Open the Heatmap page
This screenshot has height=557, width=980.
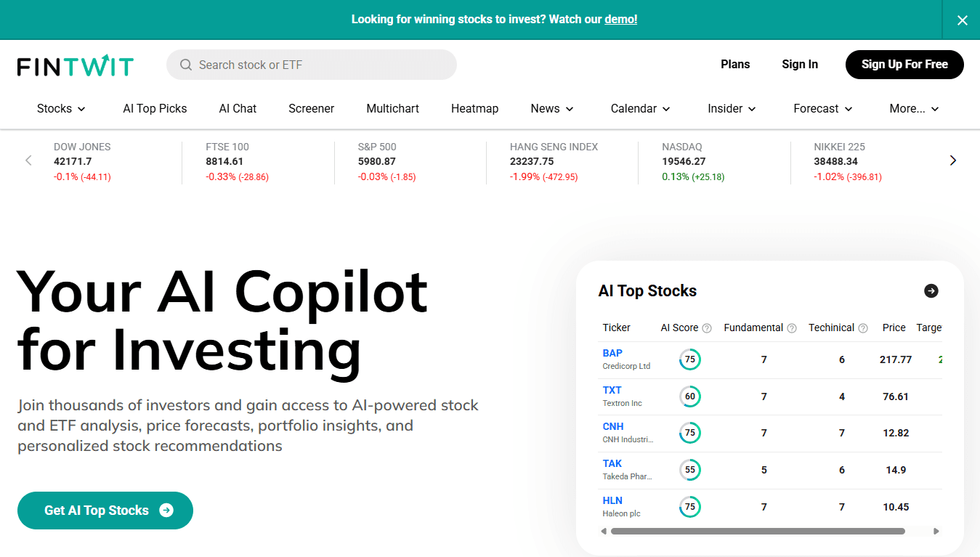[474, 109]
